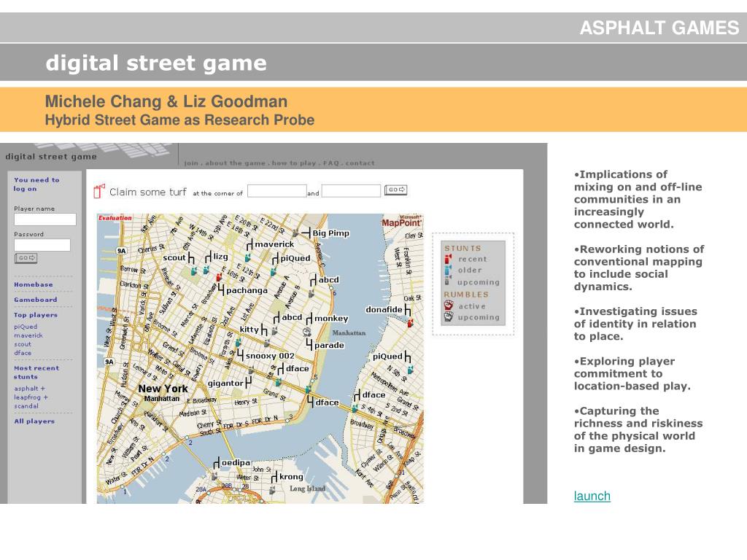
Task: Click the red recent stunts legend icon
Action: [448, 259]
